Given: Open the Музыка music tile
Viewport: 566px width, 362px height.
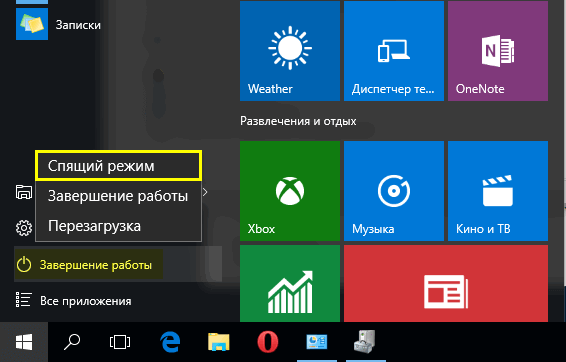Looking at the screenshot, I should point(394,191).
